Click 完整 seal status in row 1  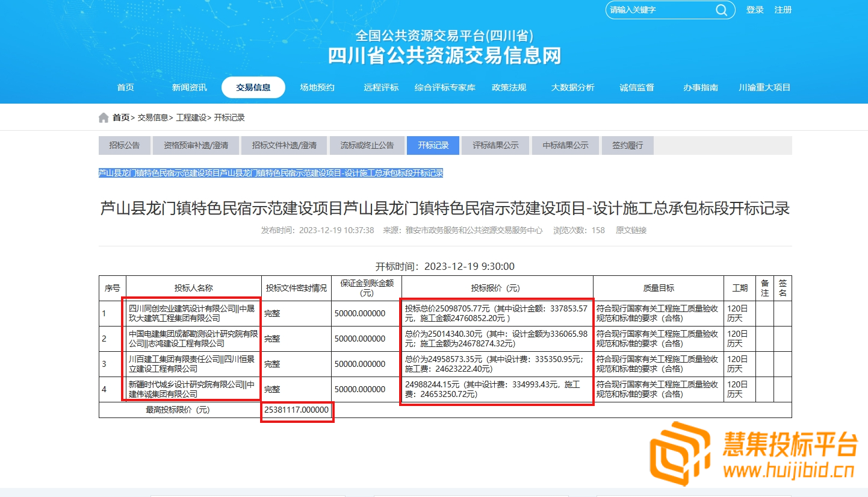pos(272,313)
